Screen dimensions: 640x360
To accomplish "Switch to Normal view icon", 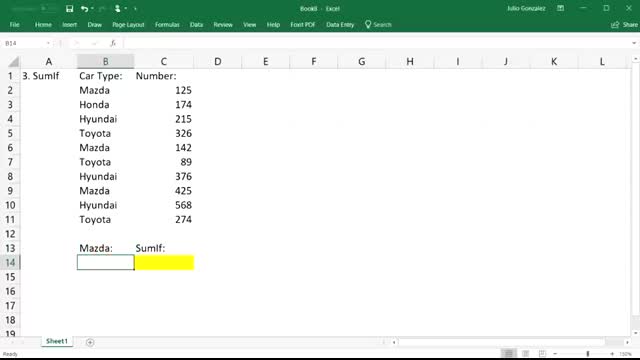I will 509,353.
